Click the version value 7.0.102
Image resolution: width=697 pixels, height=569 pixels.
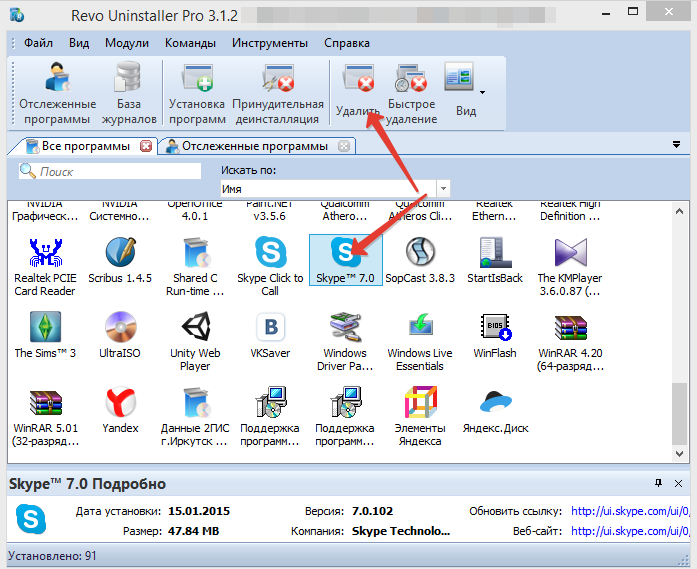tap(373, 511)
